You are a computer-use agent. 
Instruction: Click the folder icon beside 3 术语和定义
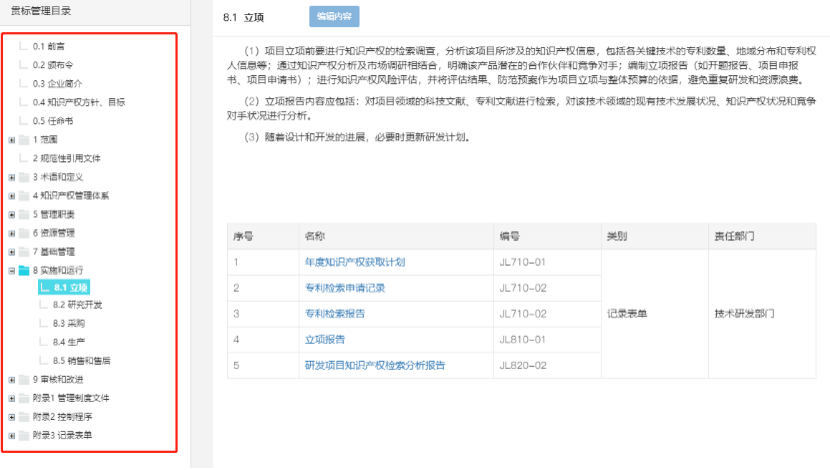(x=24, y=177)
